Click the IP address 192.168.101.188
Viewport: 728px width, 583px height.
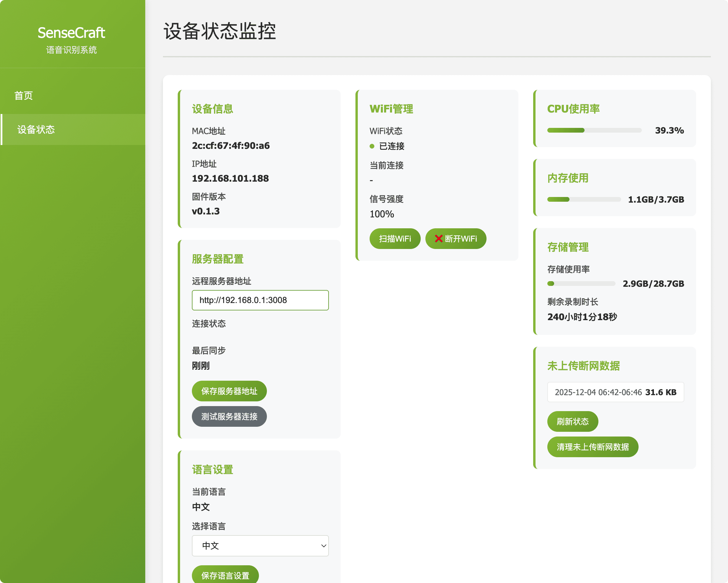tap(230, 178)
